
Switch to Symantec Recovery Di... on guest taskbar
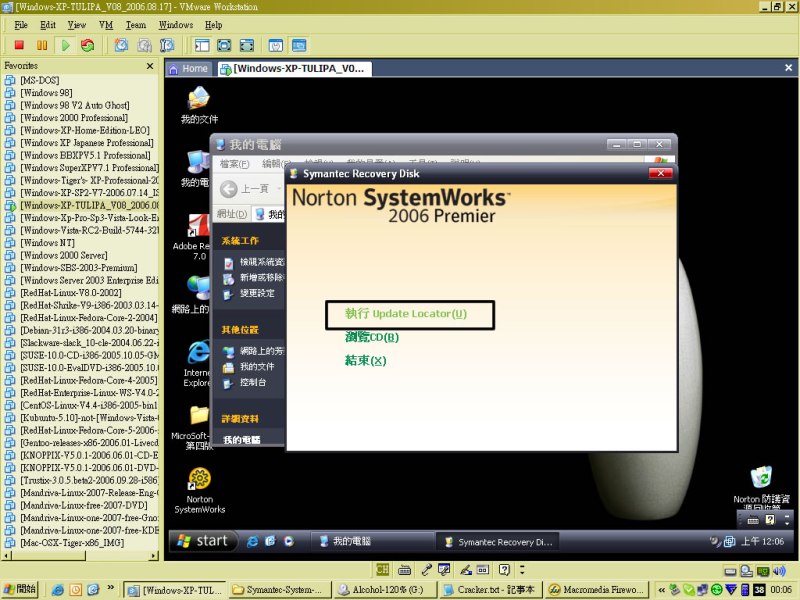click(498, 542)
